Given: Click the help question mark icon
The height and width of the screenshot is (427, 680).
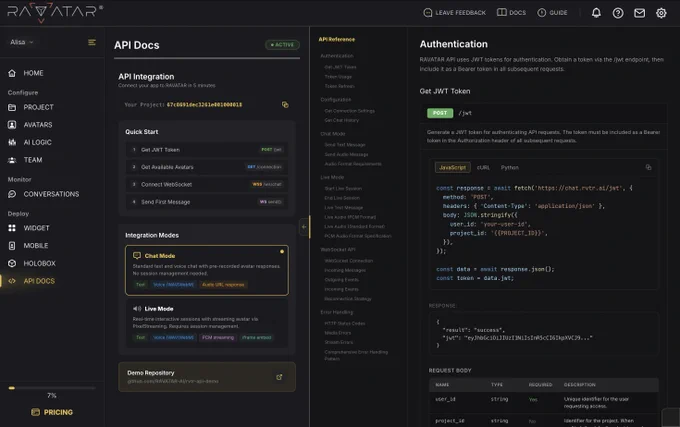Looking at the screenshot, I should (618, 13).
